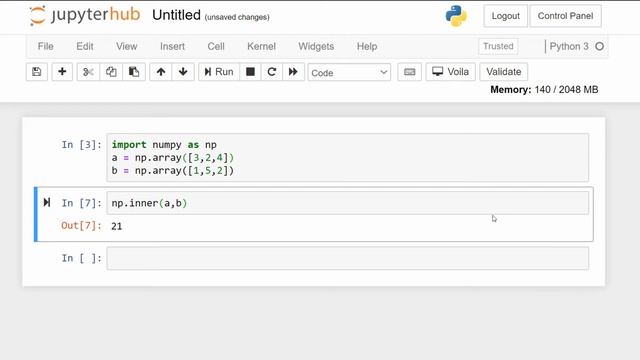The image size is (640, 360).
Task: Open the File menu
Action: 45,47
